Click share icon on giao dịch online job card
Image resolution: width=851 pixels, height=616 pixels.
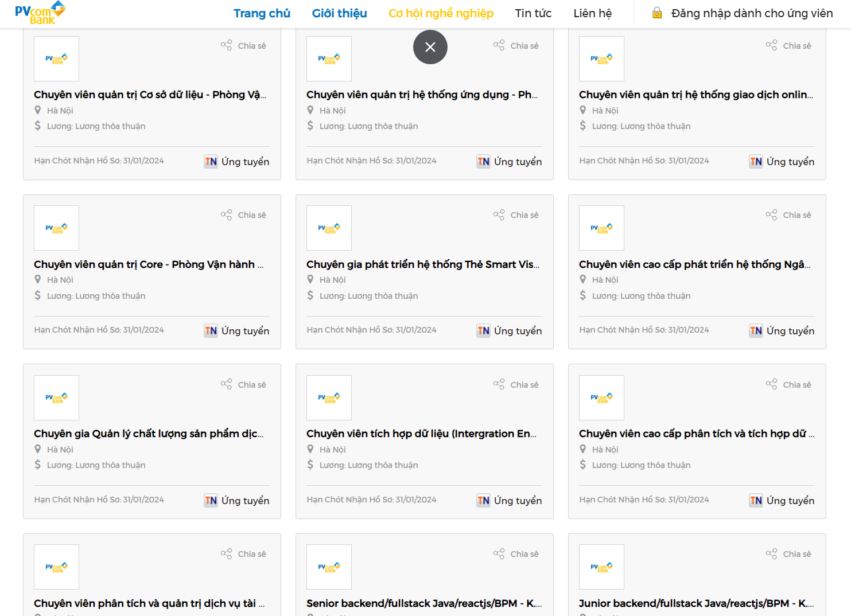(x=772, y=45)
